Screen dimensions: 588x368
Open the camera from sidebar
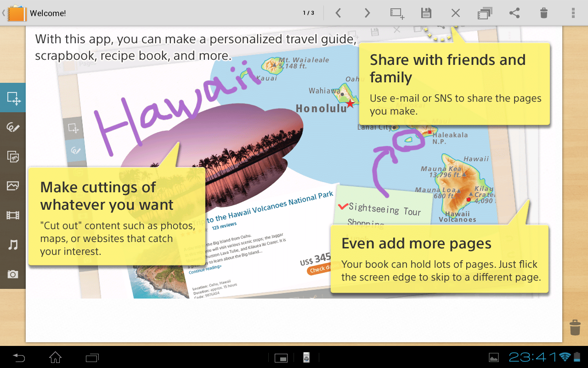(13, 274)
